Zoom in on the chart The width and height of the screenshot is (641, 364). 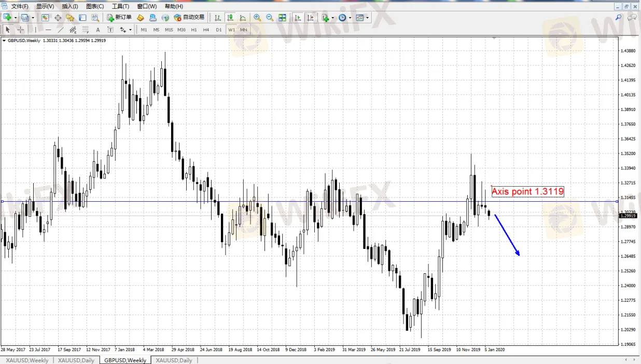(x=257, y=18)
